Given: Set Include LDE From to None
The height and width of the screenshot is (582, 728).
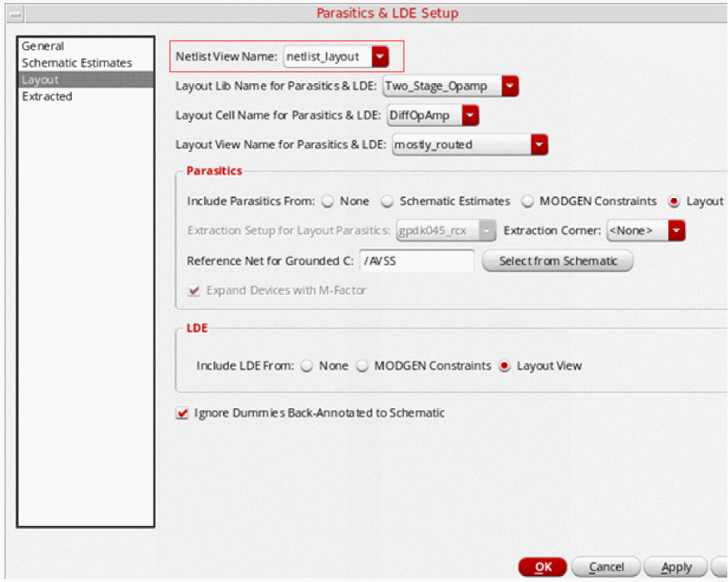Looking at the screenshot, I should click(307, 366).
